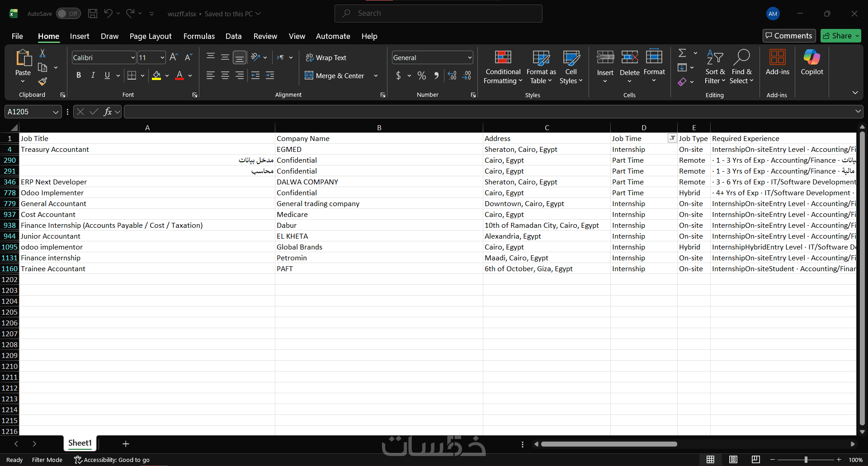Switch to the Page Layout tab
This screenshot has height=466, width=868.
[151, 36]
